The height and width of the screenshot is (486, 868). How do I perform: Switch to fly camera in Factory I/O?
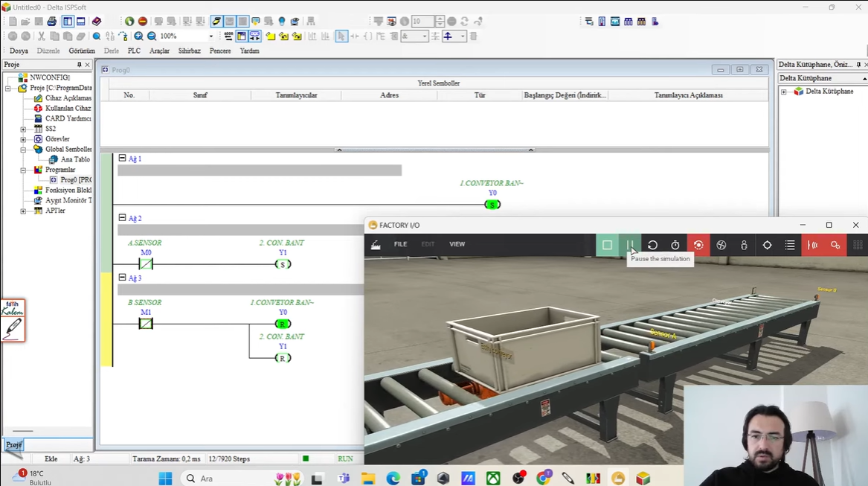click(721, 245)
